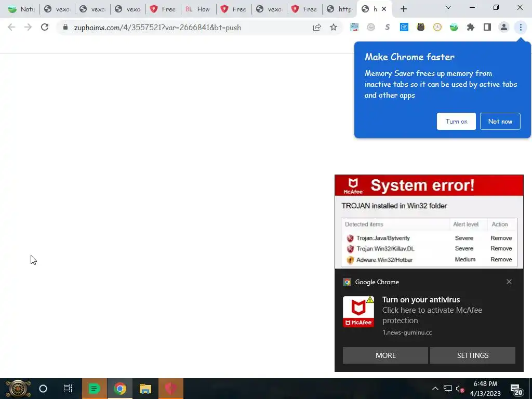The width and height of the screenshot is (532, 399).
Task: Click the McAfee logo in the notification
Action: (x=358, y=312)
